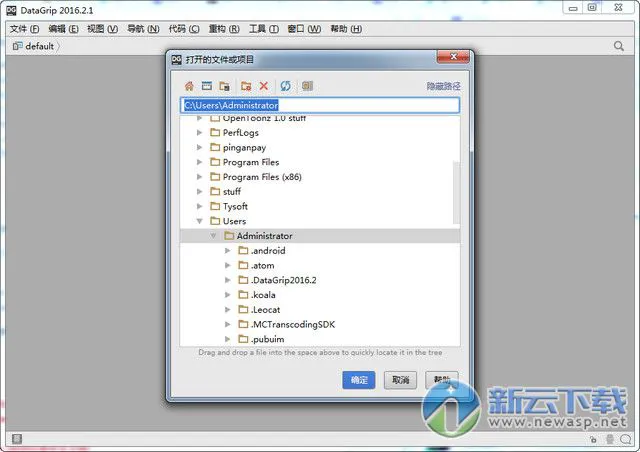The width and height of the screenshot is (640, 452).
Task: Expand the stuff folder
Action: 200,191
